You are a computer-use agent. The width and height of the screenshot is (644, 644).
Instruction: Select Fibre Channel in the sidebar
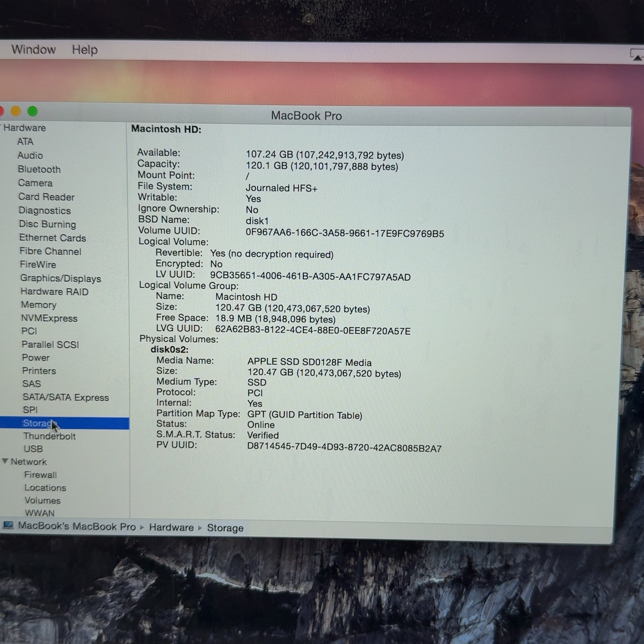tap(50, 251)
